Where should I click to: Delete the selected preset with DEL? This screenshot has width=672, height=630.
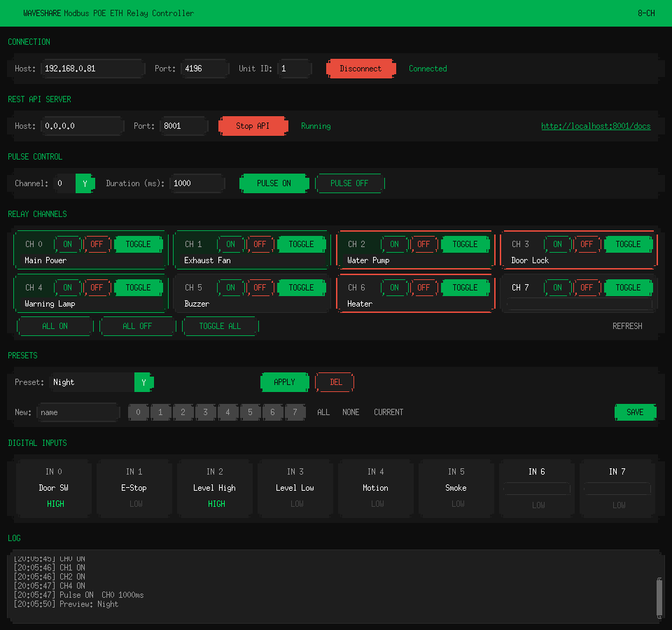336,382
